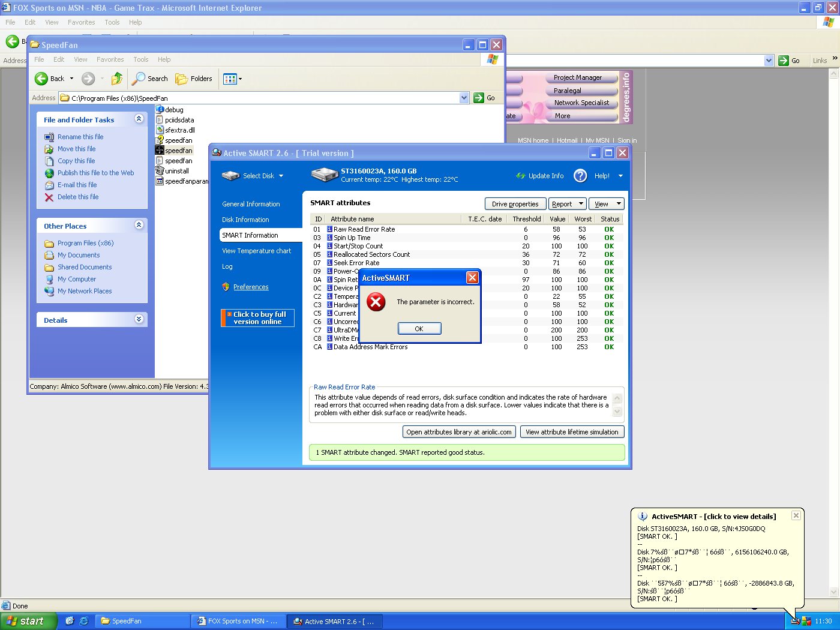Click Up folder icon in SpeedFan window
The width and height of the screenshot is (840, 630).
coord(117,79)
